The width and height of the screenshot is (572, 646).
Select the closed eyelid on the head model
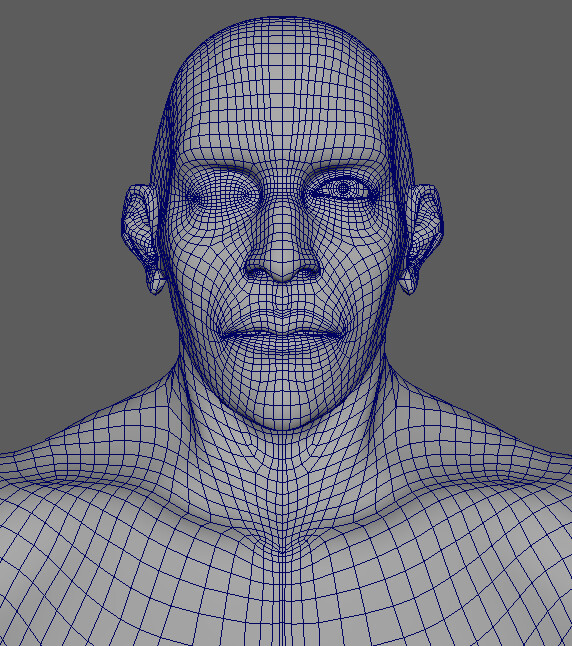coord(221,194)
